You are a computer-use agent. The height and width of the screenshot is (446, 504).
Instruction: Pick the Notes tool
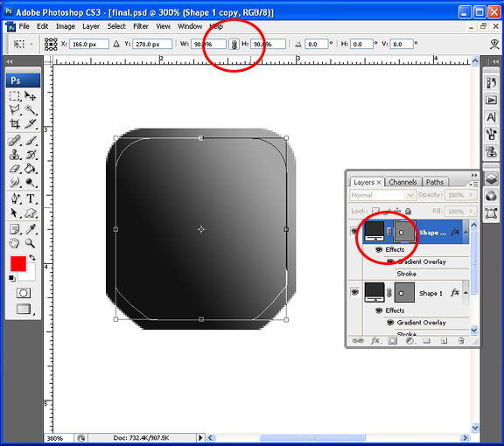coord(14,229)
